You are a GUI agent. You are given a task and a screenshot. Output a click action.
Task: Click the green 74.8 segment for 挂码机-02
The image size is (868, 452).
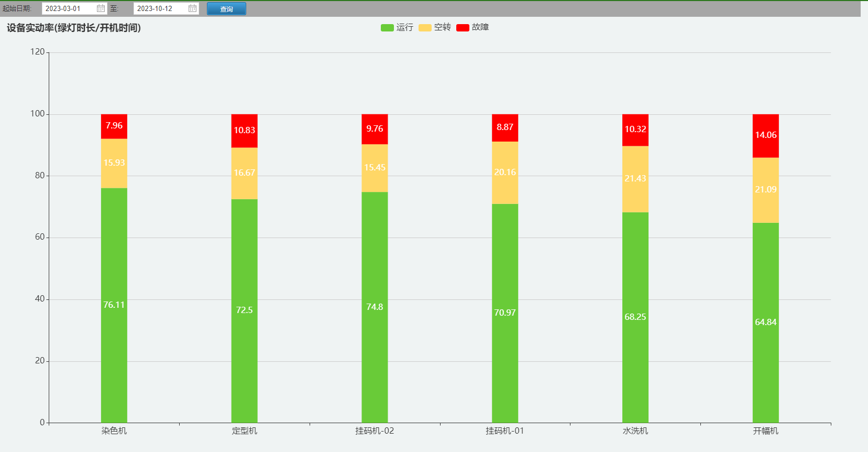(x=375, y=307)
